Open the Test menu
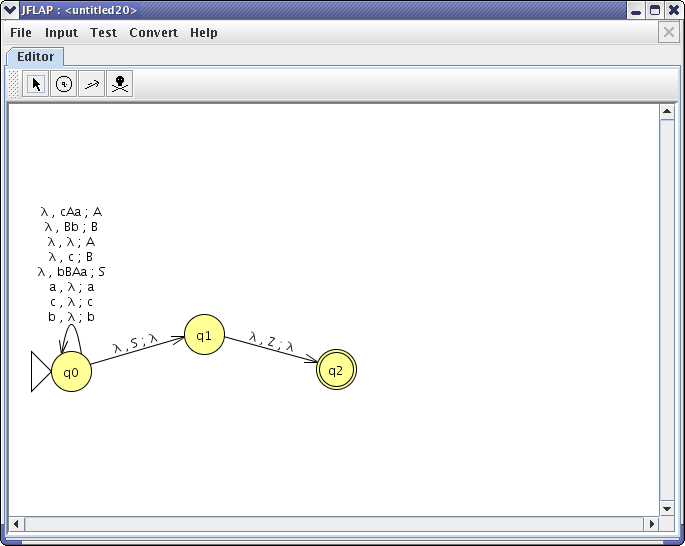Screen dimensions: 685x546 [x=104, y=33]
